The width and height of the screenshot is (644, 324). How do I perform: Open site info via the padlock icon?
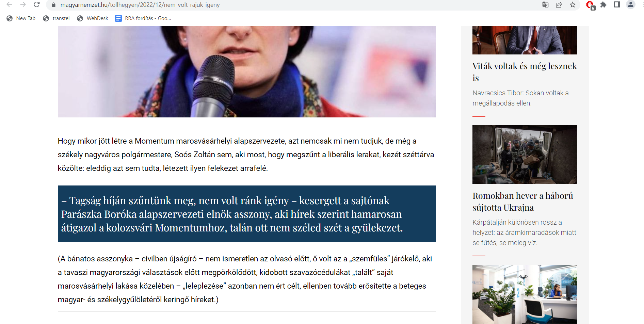[x=53, y=5]
